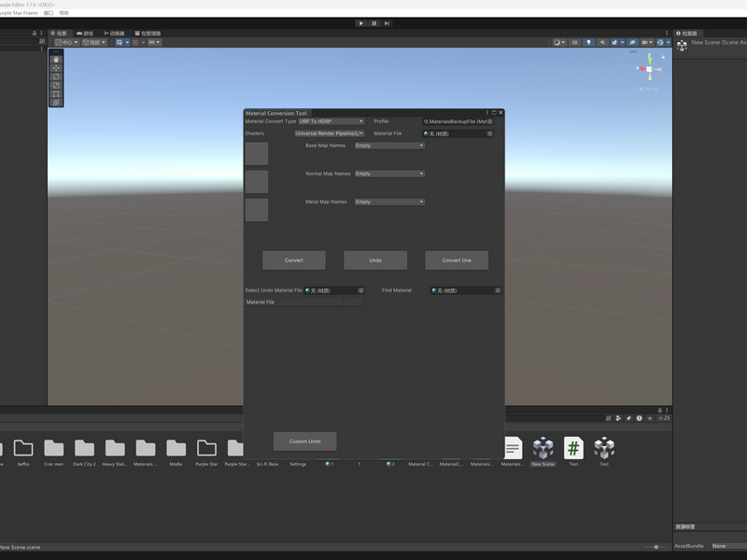Image resolution: width=747 pixels, height=560 pixels.
Task: Open object picker for Material File field
Action: pos(489,133)
